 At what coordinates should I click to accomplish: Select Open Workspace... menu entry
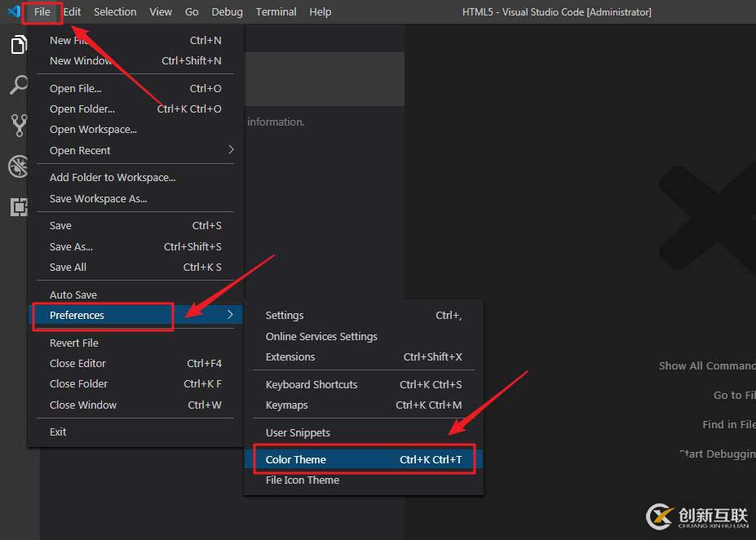[x=135, y=129]
